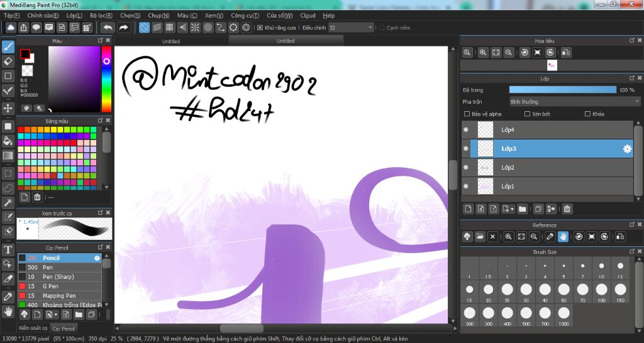Select the Hand tool in left toolbar
Viewport: 644px width, 343px height.
[x=8, y=312]
